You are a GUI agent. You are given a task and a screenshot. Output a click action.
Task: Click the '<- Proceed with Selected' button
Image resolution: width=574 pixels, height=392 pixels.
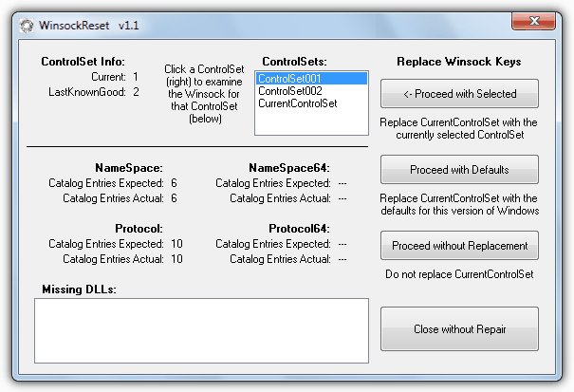[x=459, y=94]
